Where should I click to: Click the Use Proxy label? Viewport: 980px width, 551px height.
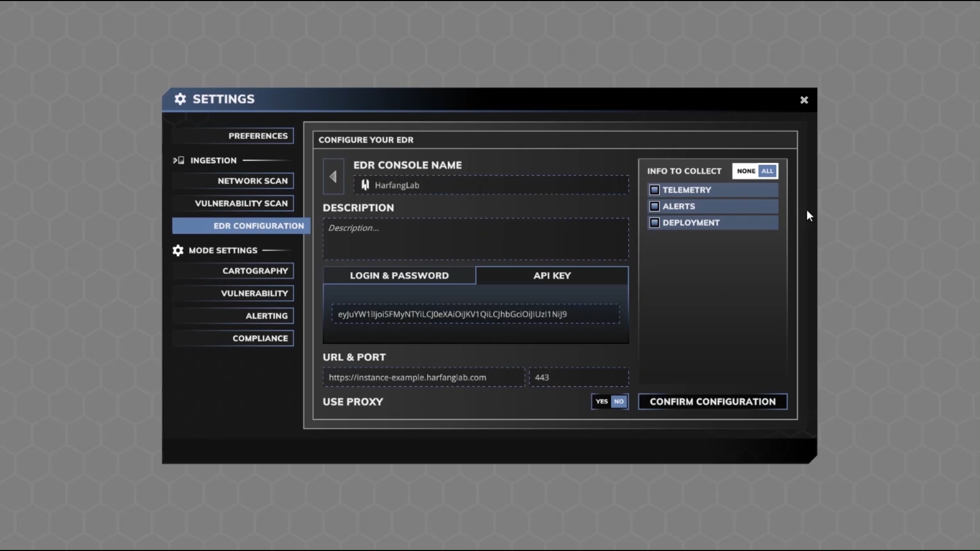click(x=353, y=402)
